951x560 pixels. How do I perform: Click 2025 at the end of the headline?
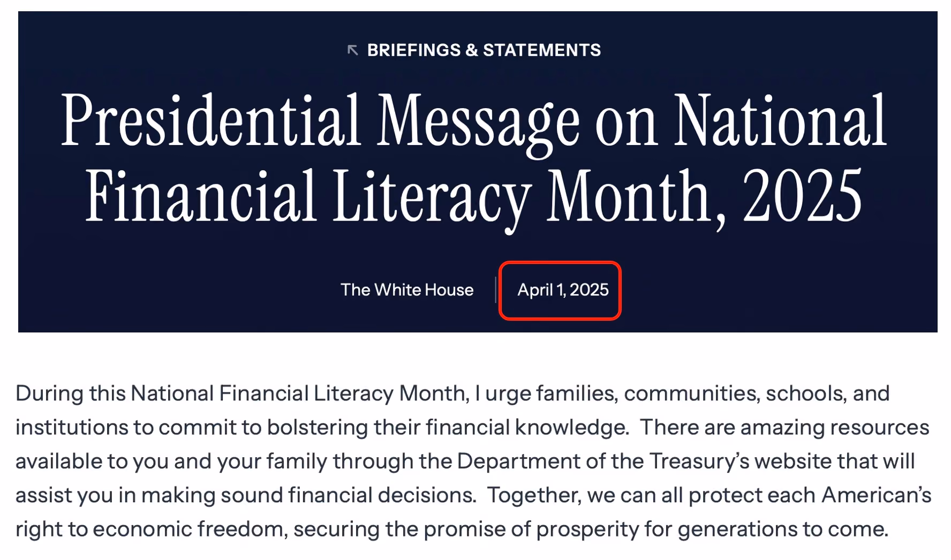pyautogui.click(x=802, y=195)
